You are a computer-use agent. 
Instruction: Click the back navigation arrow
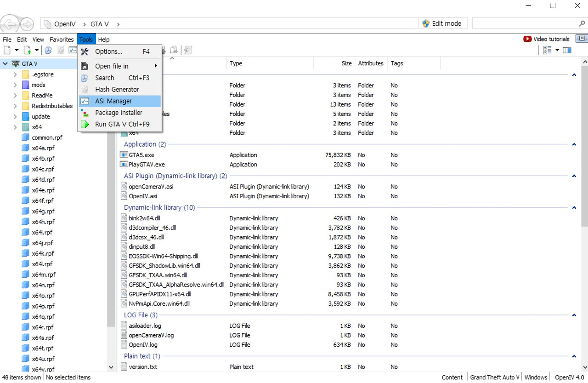click(10, 24)
